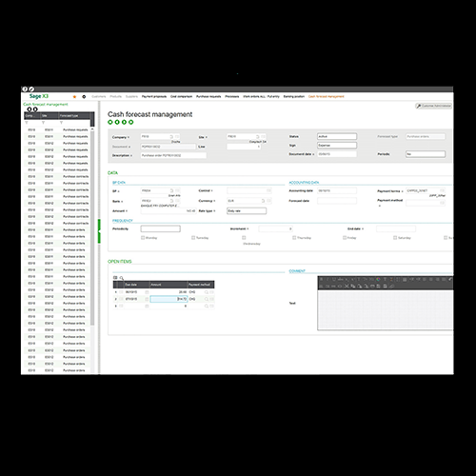Click the sidebar list vertical scrollbar
The height and width of the screenshot is (476, 476).
(x=92, y=227)
